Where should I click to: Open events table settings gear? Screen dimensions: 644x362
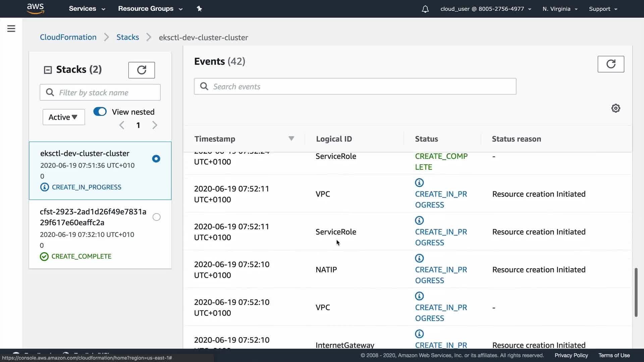point(615,108)
